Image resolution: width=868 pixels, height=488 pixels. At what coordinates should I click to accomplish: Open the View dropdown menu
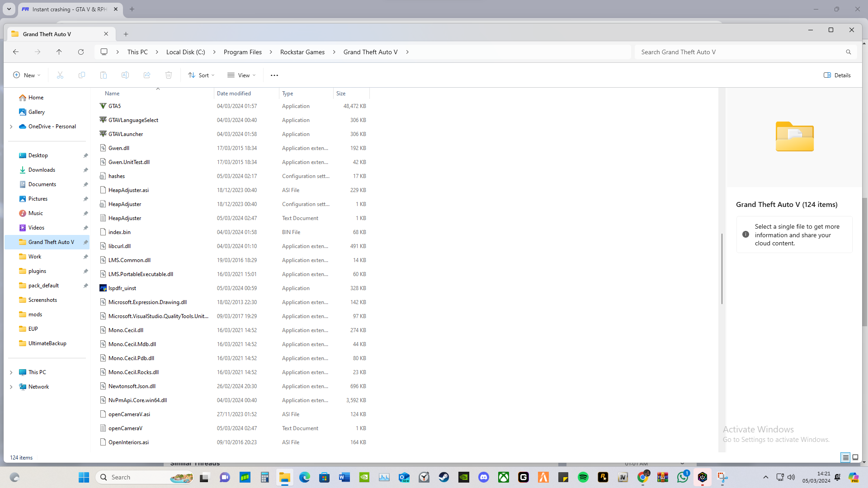coord(242,75)
